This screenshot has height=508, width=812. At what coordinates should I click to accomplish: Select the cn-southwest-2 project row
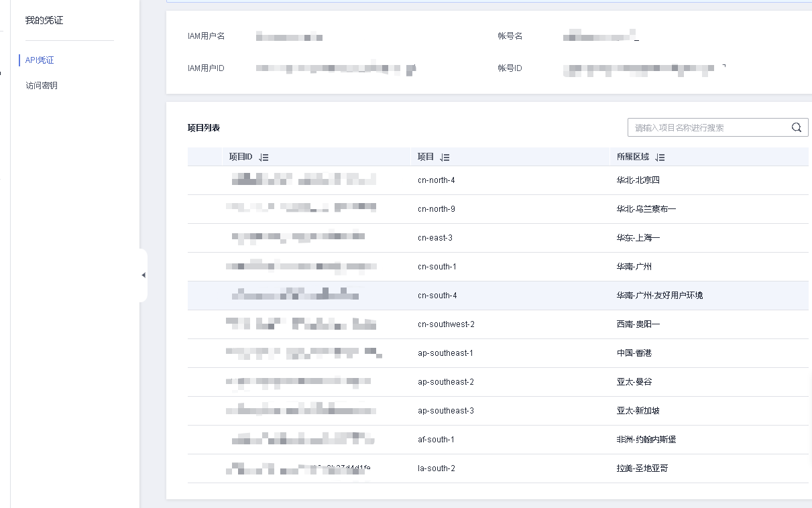coord(446,324)
